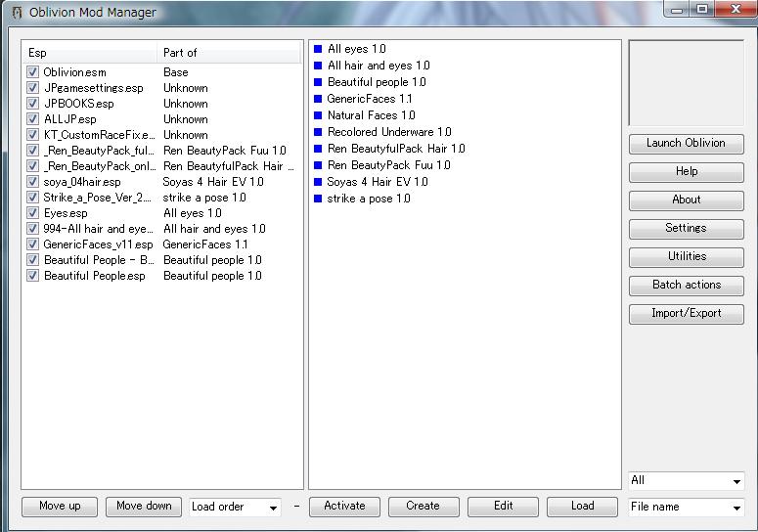The width and height of the screenshot is (758, 532).
Task: Uncheck 994-All hair and eye plugin
Action: pyautogui.click(x=32, y=229)
